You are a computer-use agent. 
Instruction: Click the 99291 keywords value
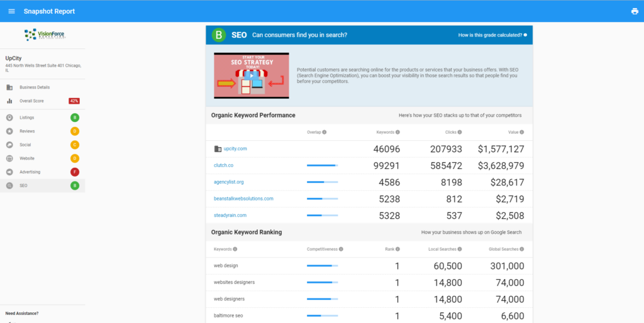point(387,166)
